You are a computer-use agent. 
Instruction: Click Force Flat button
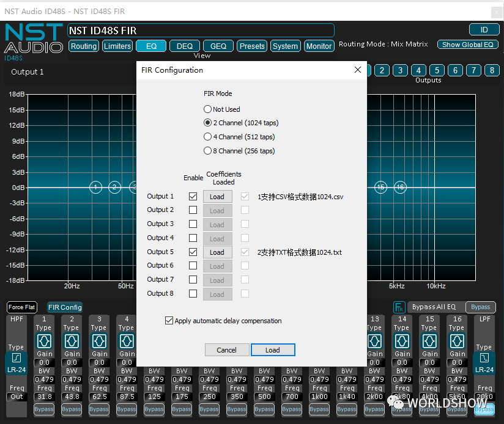22,307
